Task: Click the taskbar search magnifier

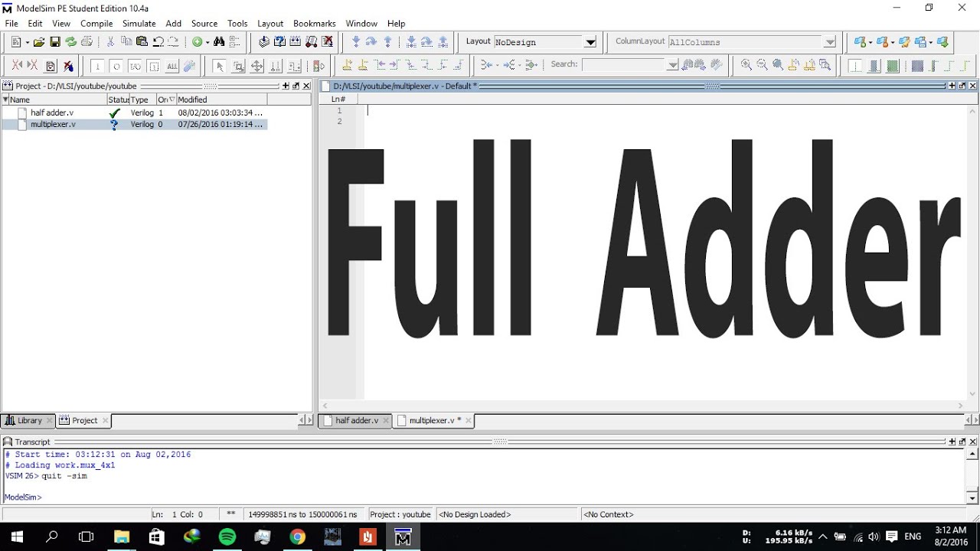Action: (52, 537)
